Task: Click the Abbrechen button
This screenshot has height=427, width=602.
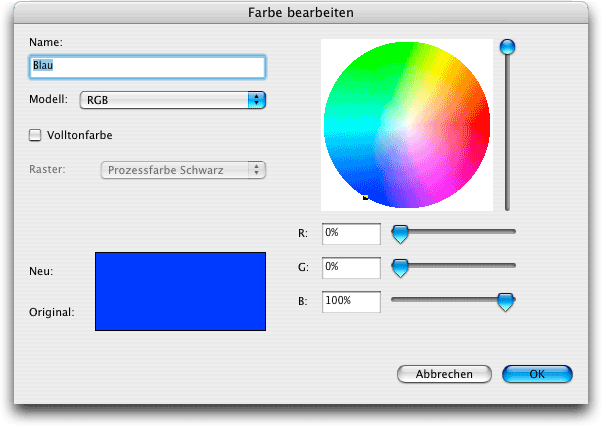Action: point(444,374)
